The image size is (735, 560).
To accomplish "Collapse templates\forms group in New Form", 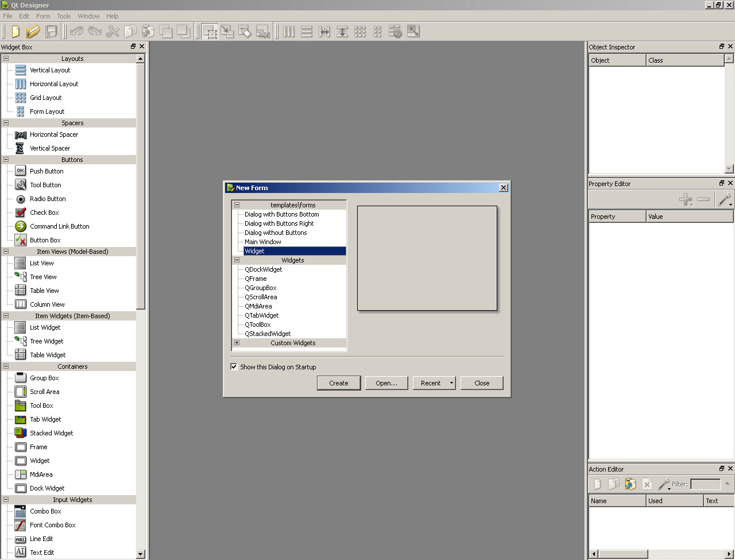I will (x=237, y=204).
